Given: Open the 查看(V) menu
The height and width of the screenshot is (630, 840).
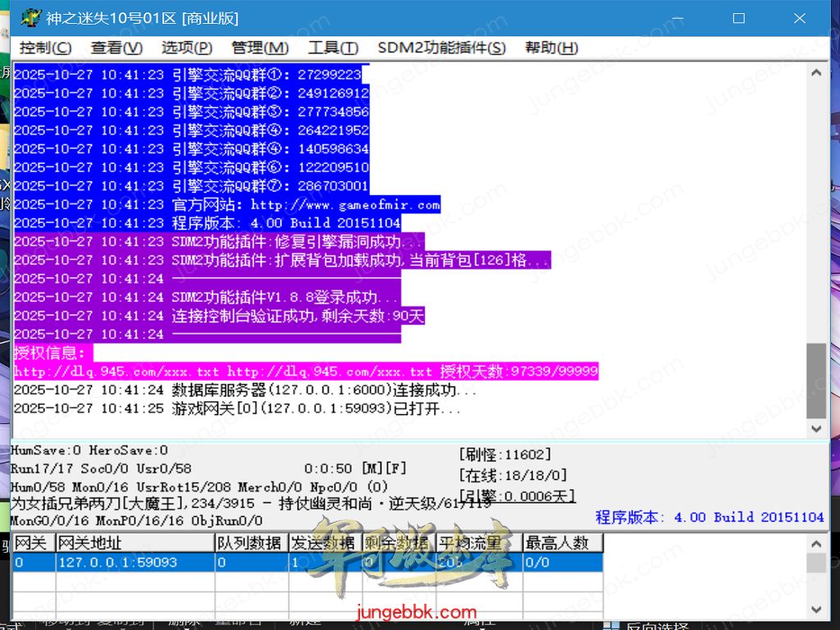Looking at the screenshot, I should pos(116,48).
